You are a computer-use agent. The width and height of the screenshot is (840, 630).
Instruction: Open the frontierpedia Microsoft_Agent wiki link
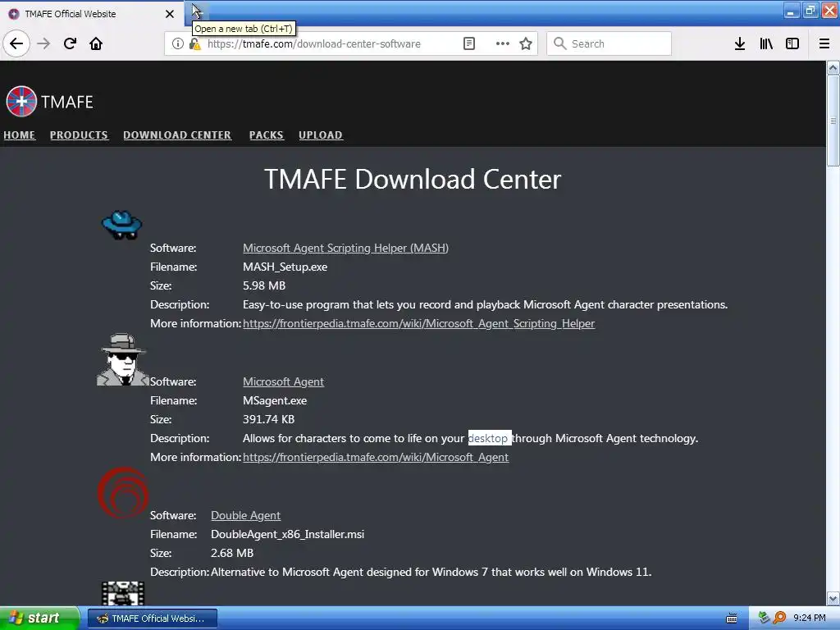[x=376, y=458]
